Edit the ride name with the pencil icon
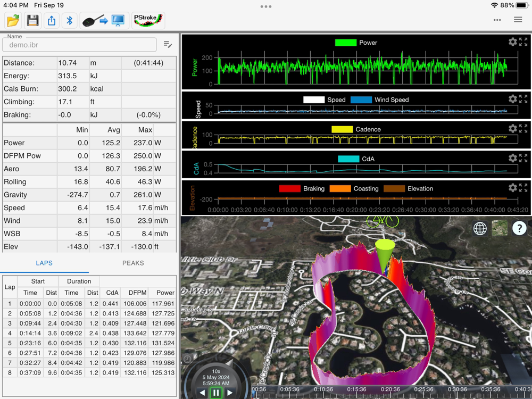The image size is (532, 399). point(168,45)
